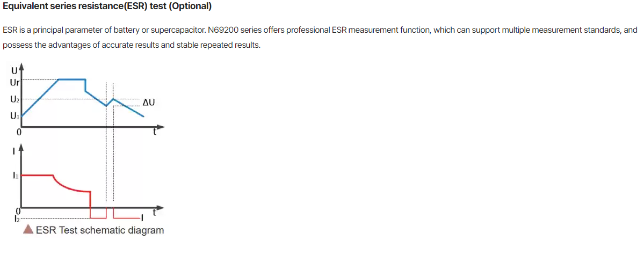Viewport: 644px width, 269px height.
Task: Click the 0 origin label of voltage graph
Action: coord(18,133)
